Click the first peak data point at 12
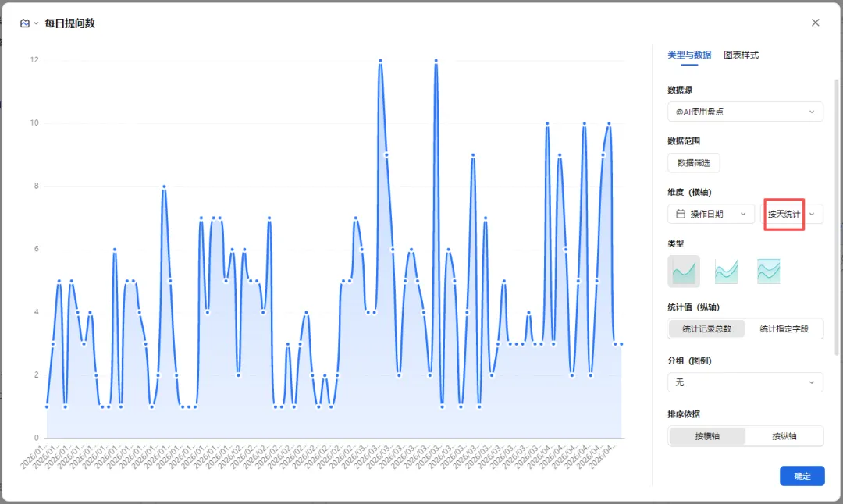Image resolution: width=843 pixels, height=504 pixels. [380, 61]
